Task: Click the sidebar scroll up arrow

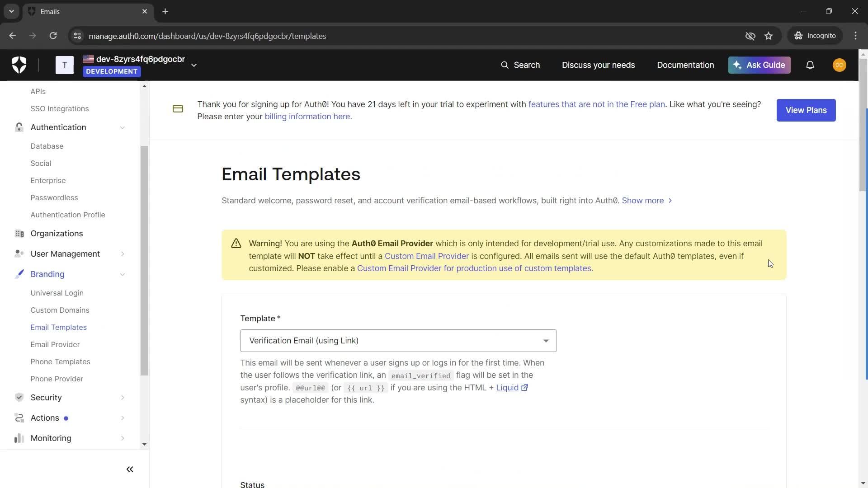Action: click(x=144, y=86)
